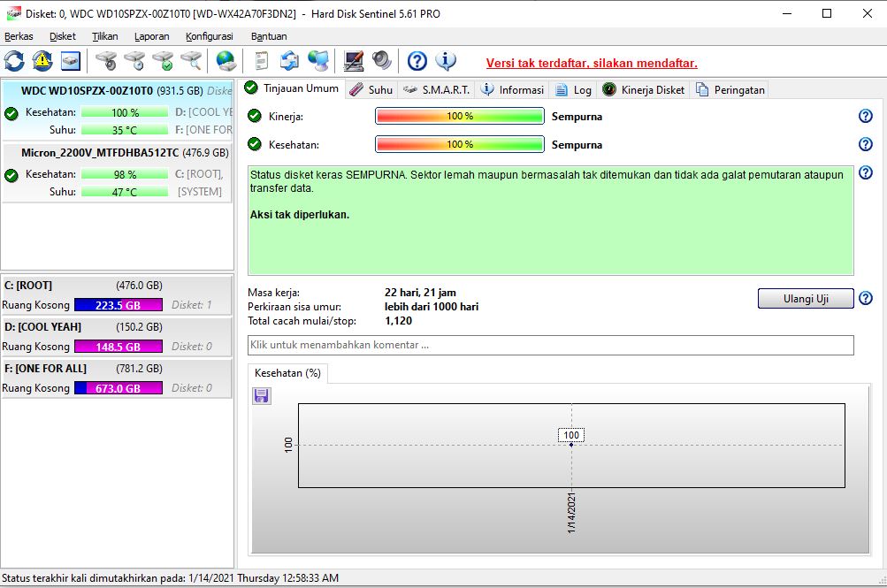Click the '22 hari, 21 jam' value

pos(420,293)
